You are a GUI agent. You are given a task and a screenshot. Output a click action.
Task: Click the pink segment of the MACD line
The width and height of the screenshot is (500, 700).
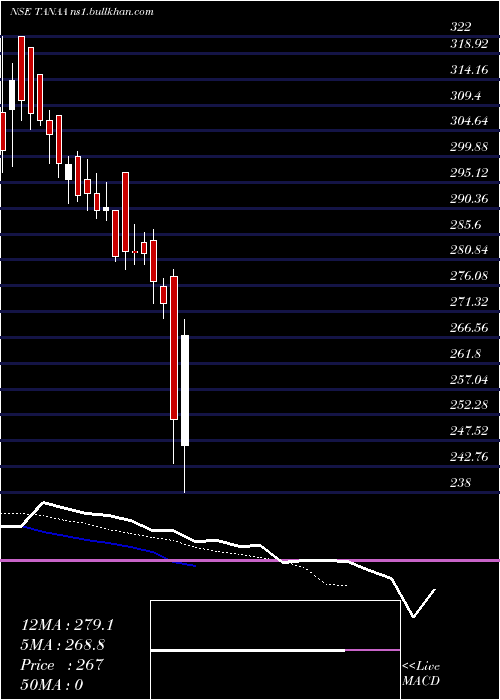click(372, 650)
